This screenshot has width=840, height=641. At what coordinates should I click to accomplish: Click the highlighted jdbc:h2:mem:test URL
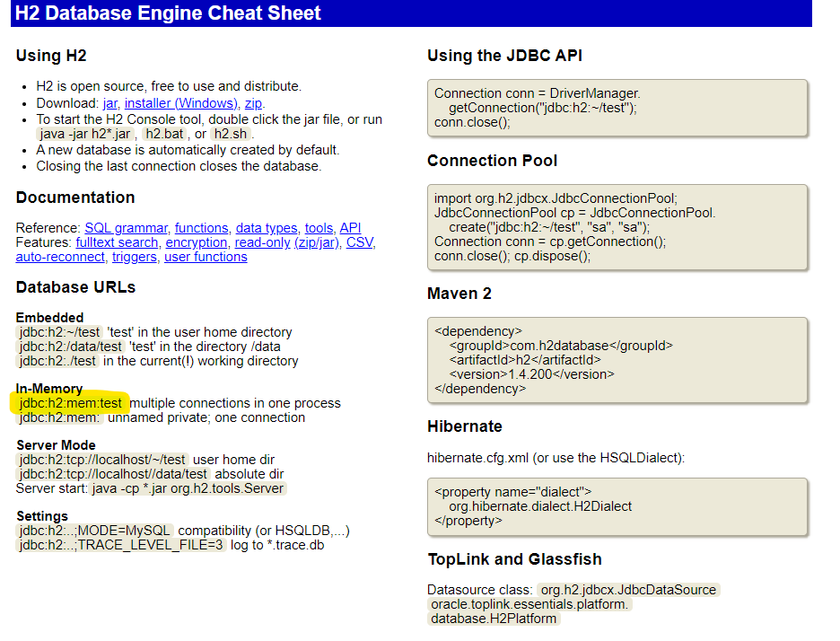pyautogui.click(x=70, y=403)
